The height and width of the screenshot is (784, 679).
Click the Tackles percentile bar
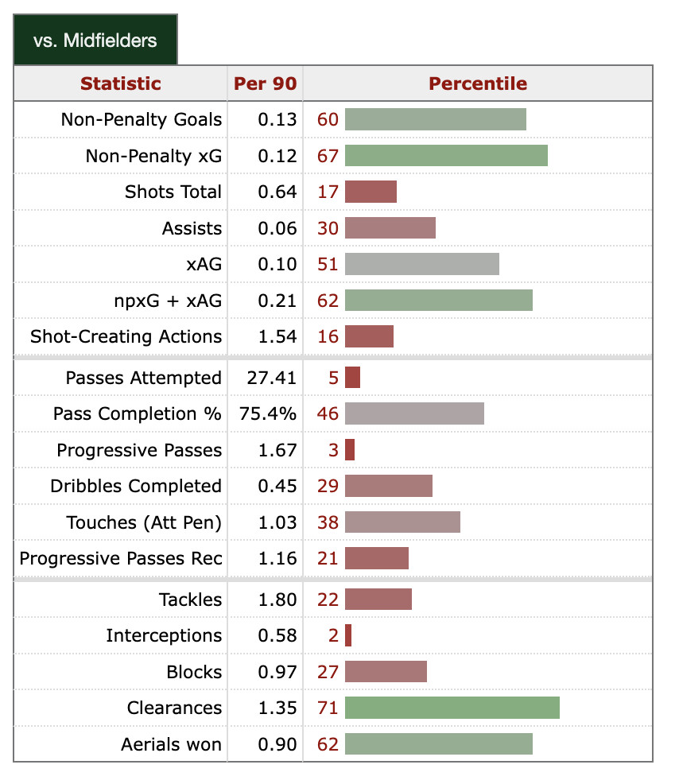(x=378, y=600)
